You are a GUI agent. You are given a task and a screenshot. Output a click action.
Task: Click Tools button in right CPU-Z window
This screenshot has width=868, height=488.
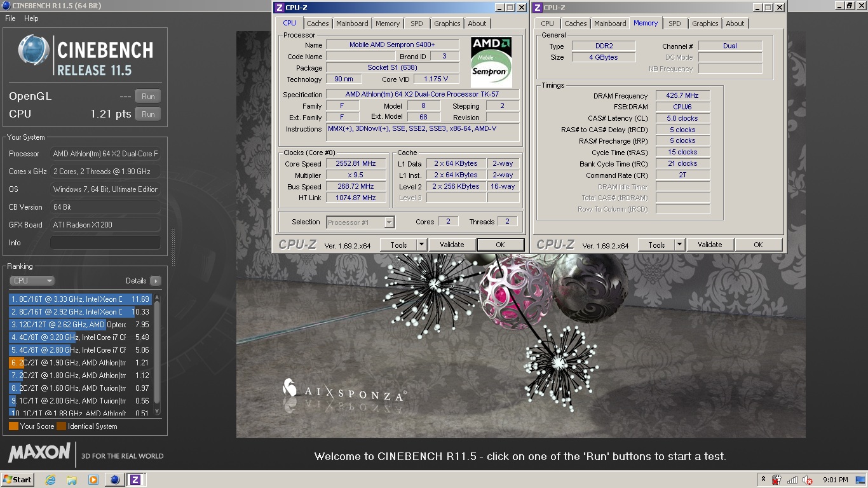point(656,245)
